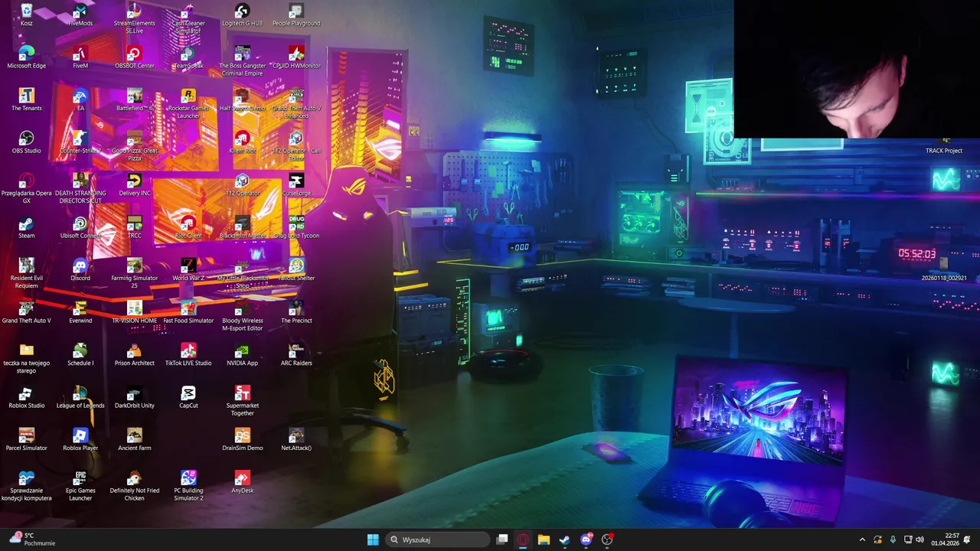980x551 pixels.
Task: Open StreamElements SE.Live shortcut
Action: pos(134,18)
